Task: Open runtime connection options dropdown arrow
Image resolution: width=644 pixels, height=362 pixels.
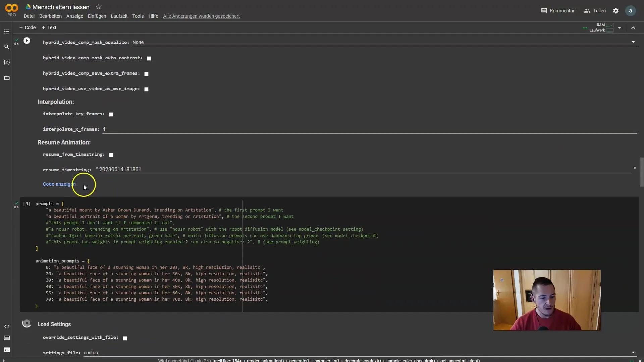Action: pos(620,28)
